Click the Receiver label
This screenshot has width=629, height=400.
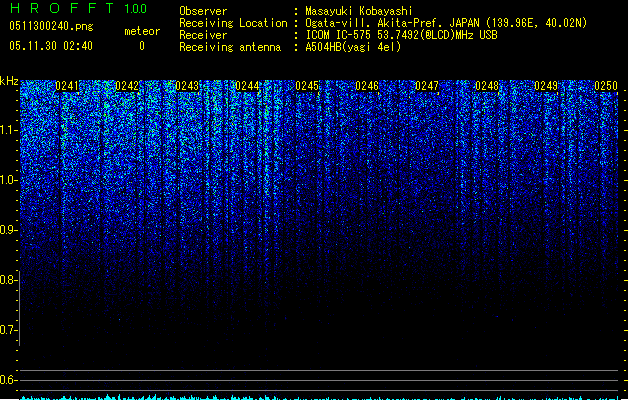point(203,35)
